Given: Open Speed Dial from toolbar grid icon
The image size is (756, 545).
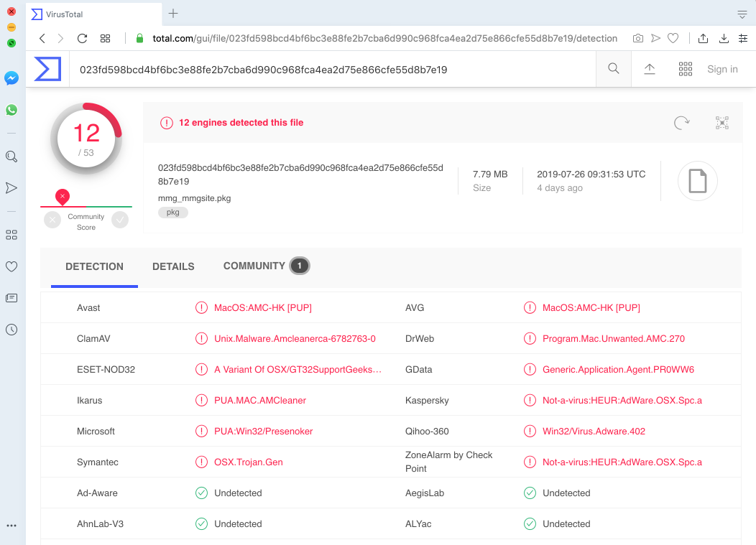Looking at the screenshot, I should [x=105, y=39].
